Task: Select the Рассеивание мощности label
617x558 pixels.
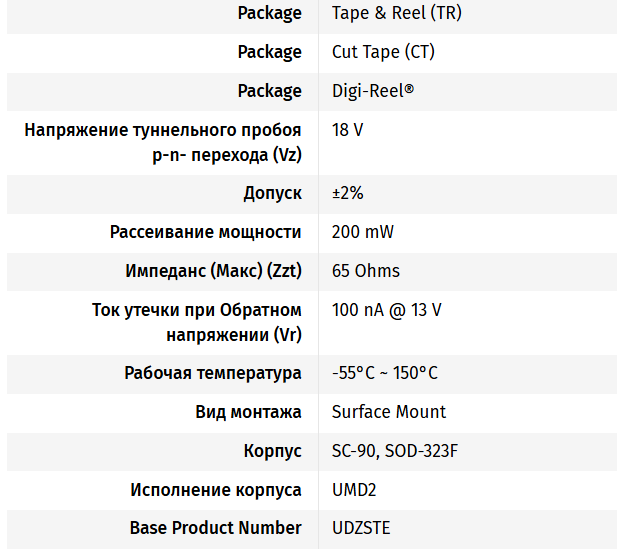Action: (205, 232)
